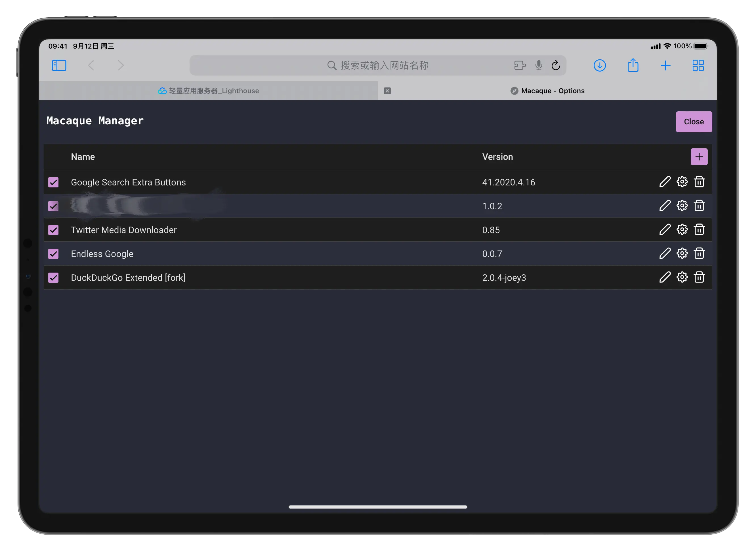This screenshot has width=756, height=552.
Task: Edit Google Search Extra Buttons script
Action: tap(665, 182)
